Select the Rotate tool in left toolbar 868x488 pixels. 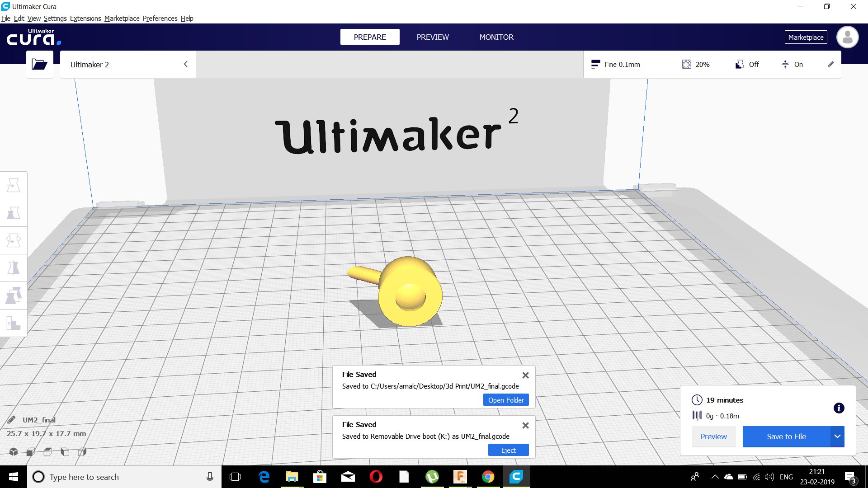click(x=14, y=240)
